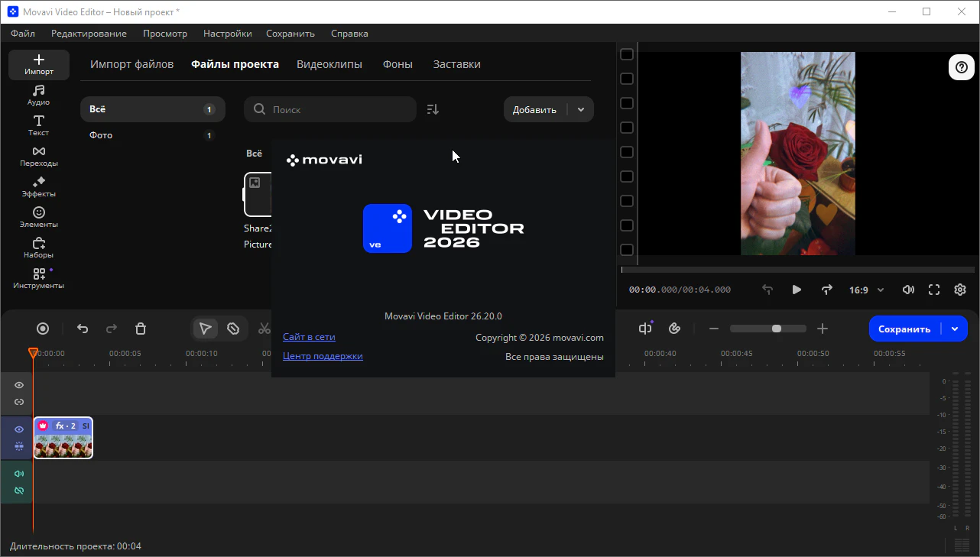
Task: Open the Аудио section in the sidebar
Action: (39, 96)
